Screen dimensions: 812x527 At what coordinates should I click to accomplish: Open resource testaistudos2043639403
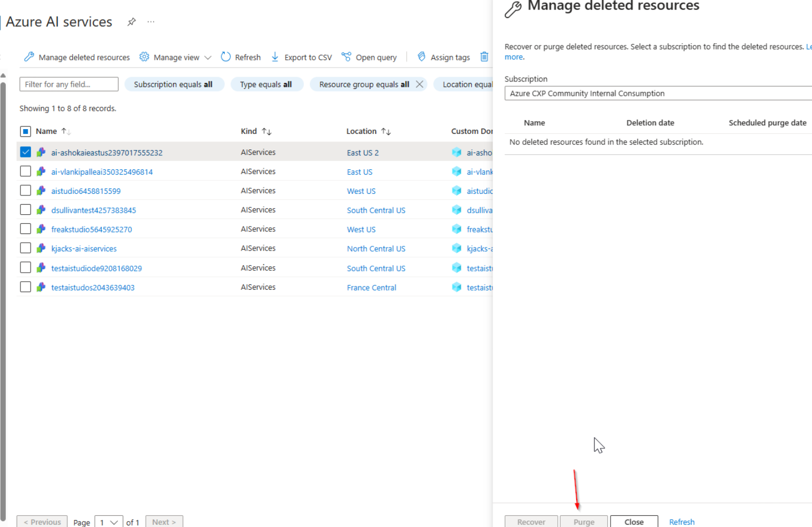(93, 288)
